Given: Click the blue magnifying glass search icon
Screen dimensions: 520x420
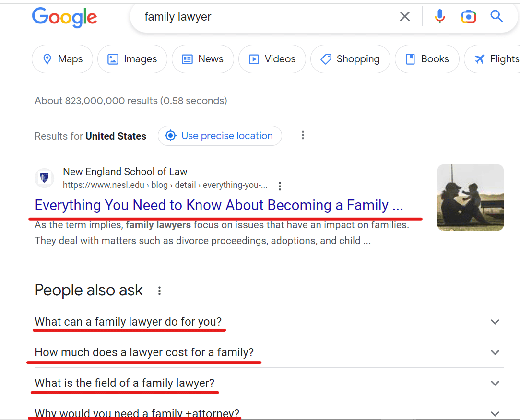Looking at the screenshot, I should pos(496,16).
